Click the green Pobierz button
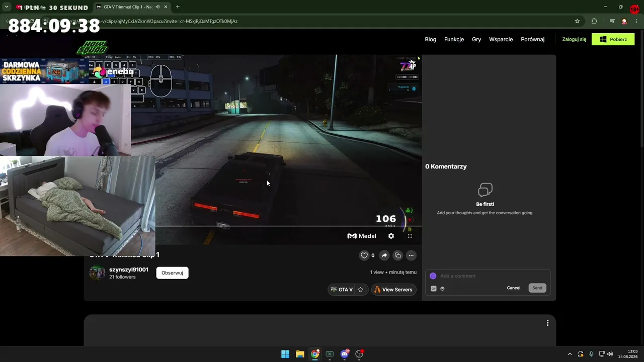 coord(613,39)
